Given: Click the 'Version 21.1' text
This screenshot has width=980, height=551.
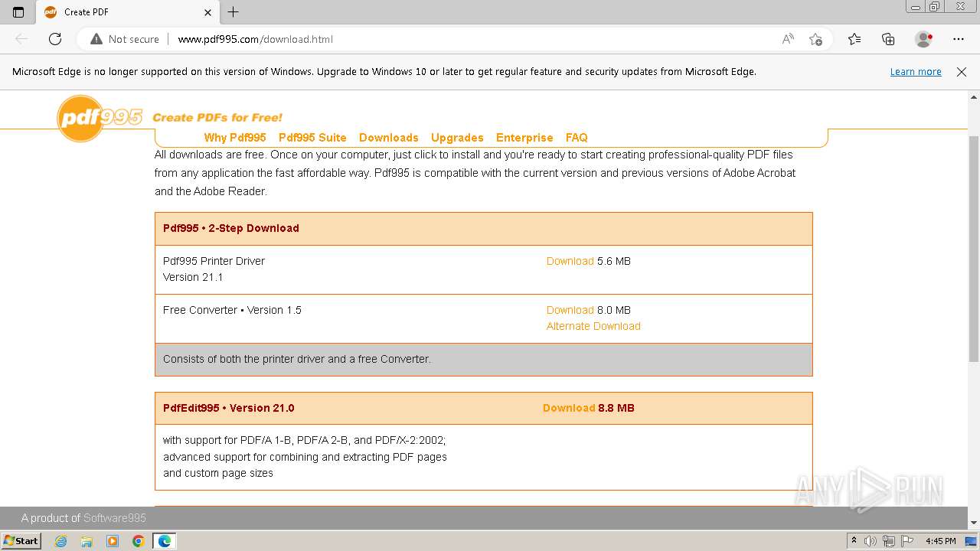Looking at the screenshot, I should (x=193, y=277).
